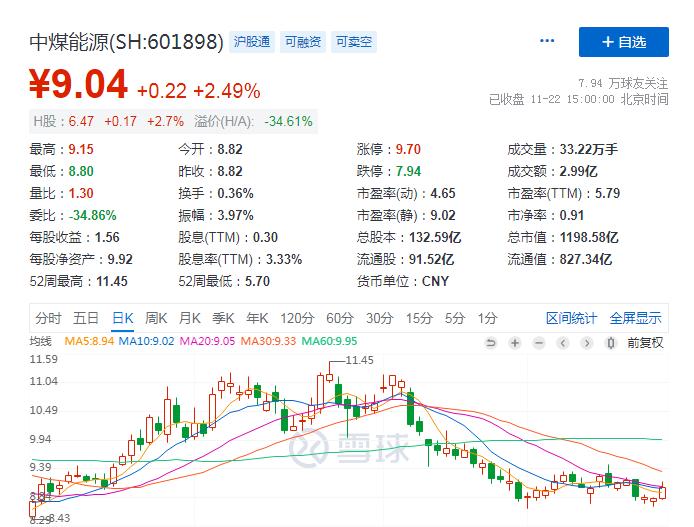Add stock to watchlist with 自选 button
This screenshot has width=694, height=527.
[x=624, y=42]
